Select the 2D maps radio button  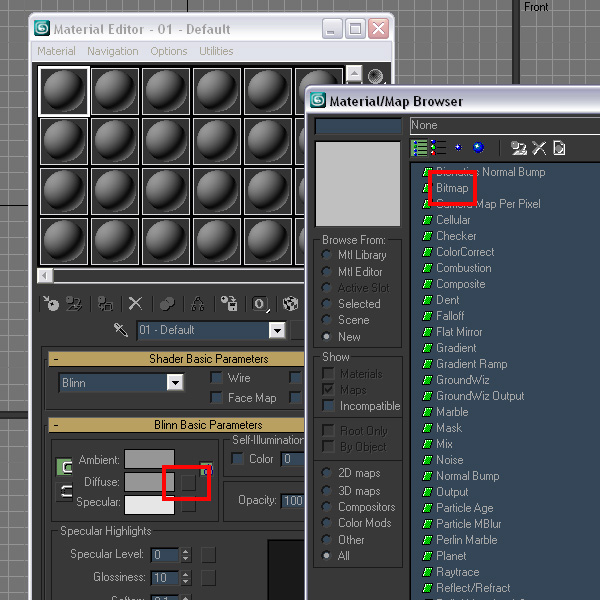point(326,473)
